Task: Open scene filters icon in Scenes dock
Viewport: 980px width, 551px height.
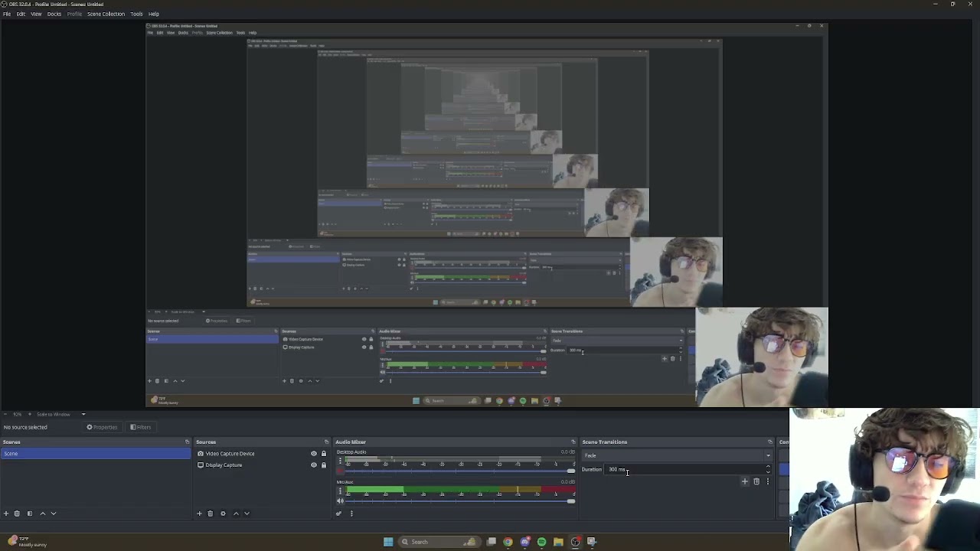Action: [30, 514]
